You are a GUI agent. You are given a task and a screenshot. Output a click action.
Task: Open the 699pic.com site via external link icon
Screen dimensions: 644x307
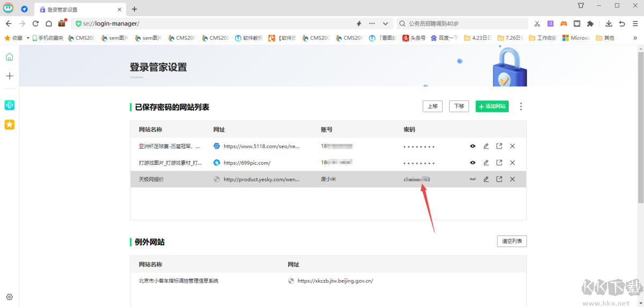[x=499, y=163]
